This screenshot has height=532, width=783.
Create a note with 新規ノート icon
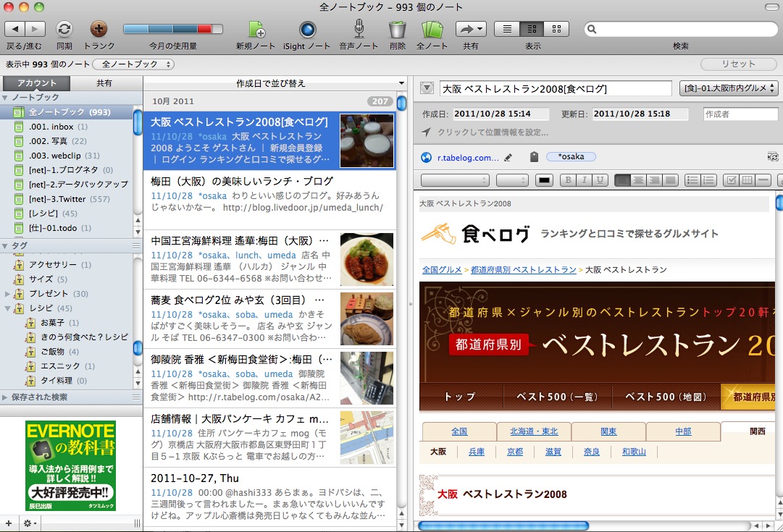tap(256, 30)
